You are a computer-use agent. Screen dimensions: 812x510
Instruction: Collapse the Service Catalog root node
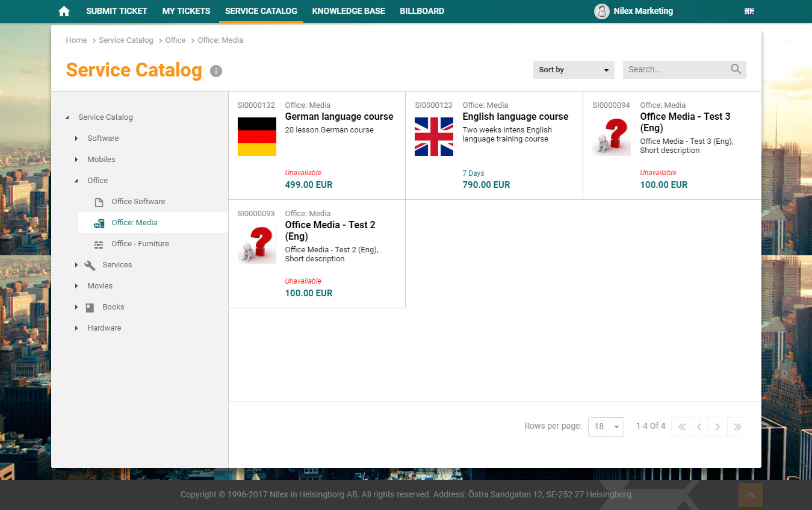[67, 118]
